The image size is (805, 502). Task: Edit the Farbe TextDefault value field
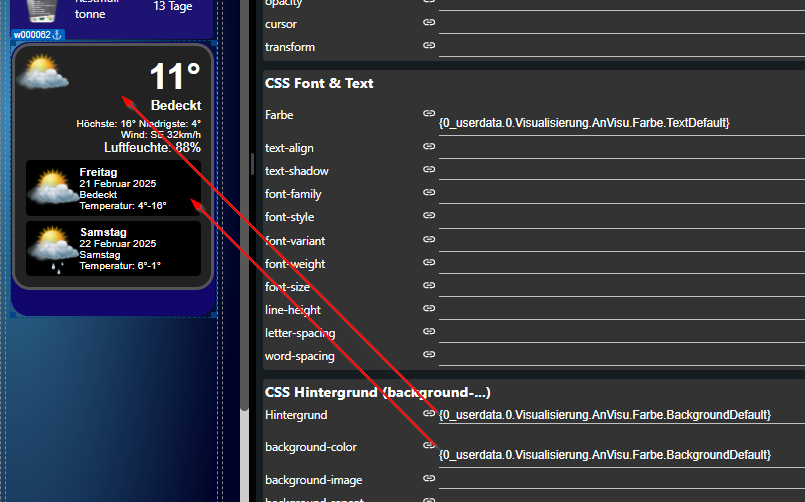622,123
